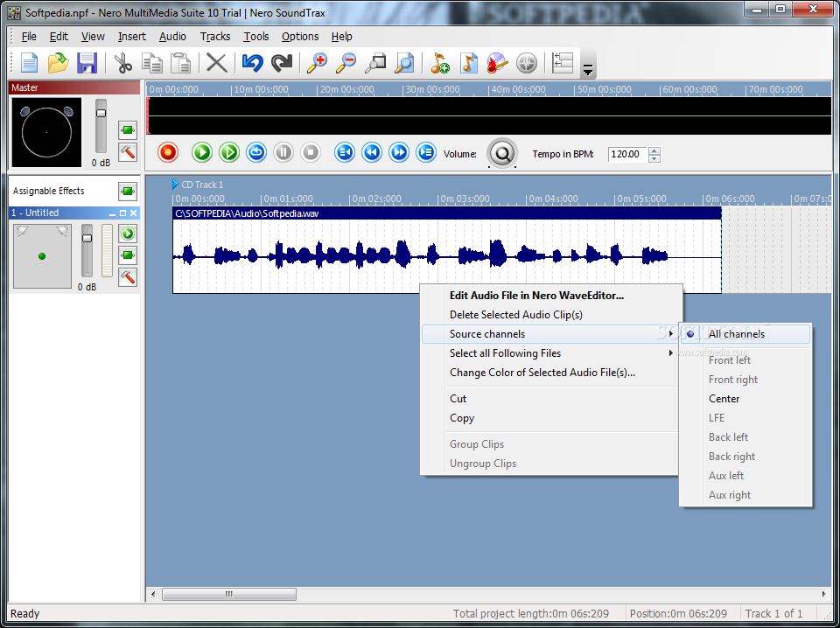Toggle loop playback button
Screen dimensions: 840x628
pos(256,152)
